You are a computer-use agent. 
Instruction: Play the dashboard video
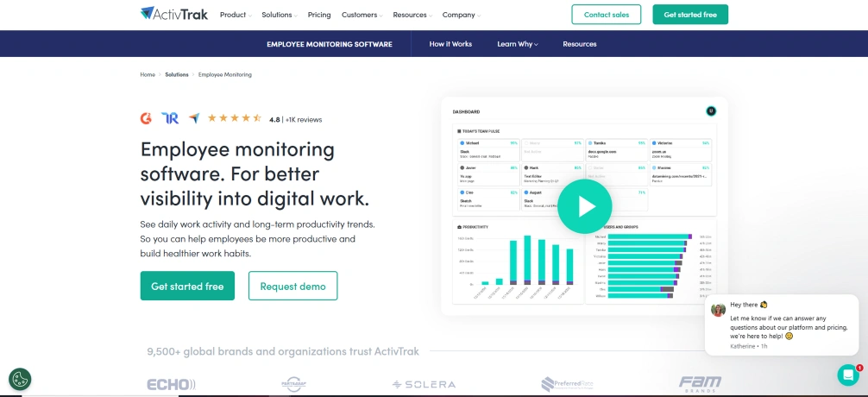(x=585, y=206)
